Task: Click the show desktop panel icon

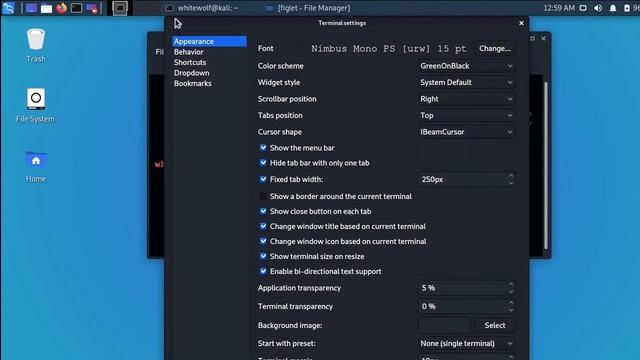Action: 31,8
